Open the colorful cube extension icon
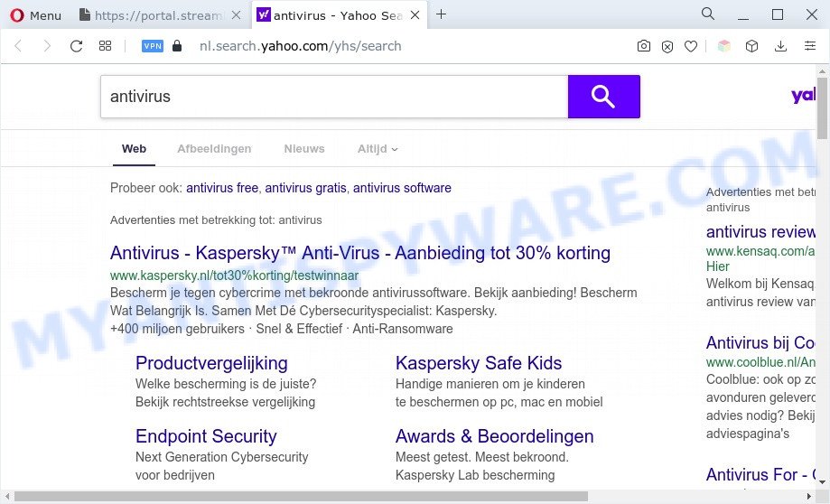830x504 pixels. point(724,46)
